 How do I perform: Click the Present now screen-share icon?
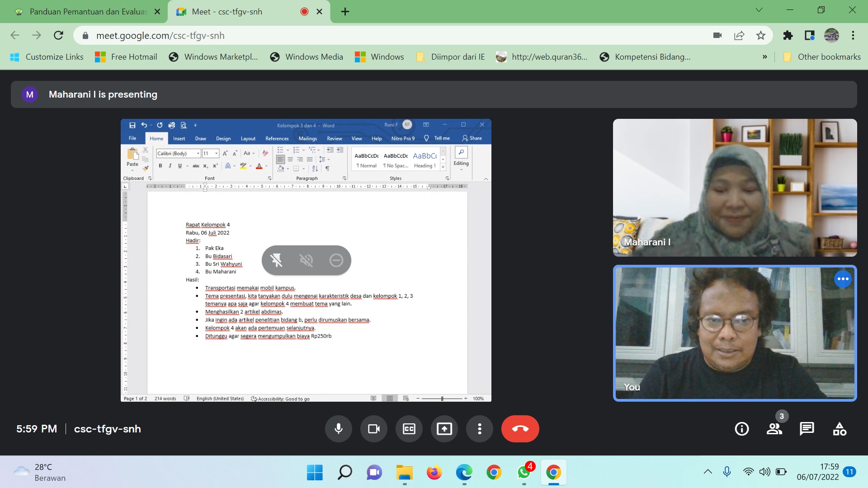coord(444,428)
